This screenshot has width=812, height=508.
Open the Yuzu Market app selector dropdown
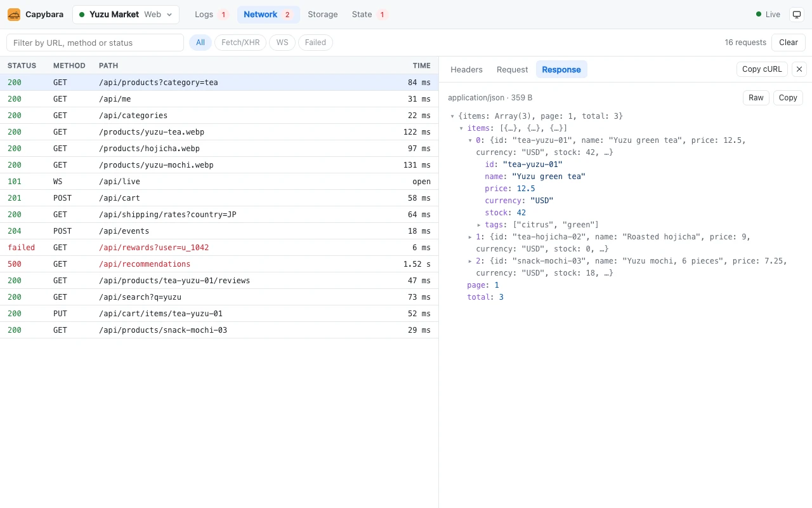pyautogui.click(x=126, y=15)
